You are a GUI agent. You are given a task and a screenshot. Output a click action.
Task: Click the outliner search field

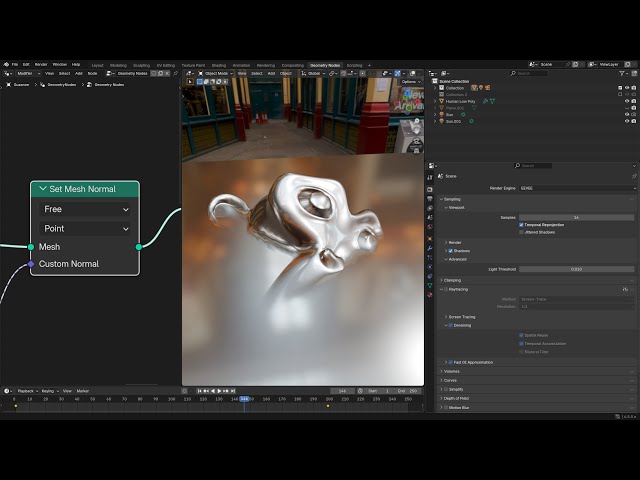pyautogui.click(x=529, y=73)
